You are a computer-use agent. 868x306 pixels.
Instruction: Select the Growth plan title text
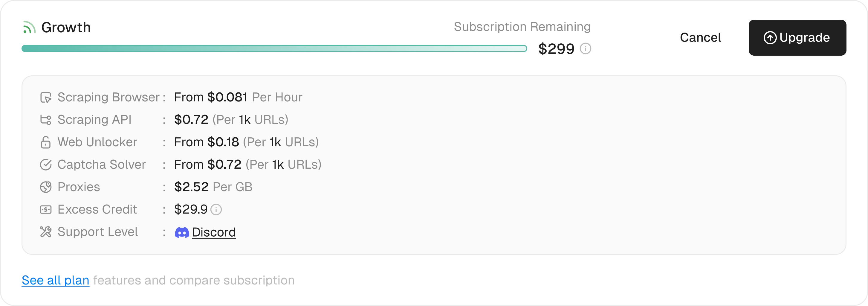(x=66, y=27)
